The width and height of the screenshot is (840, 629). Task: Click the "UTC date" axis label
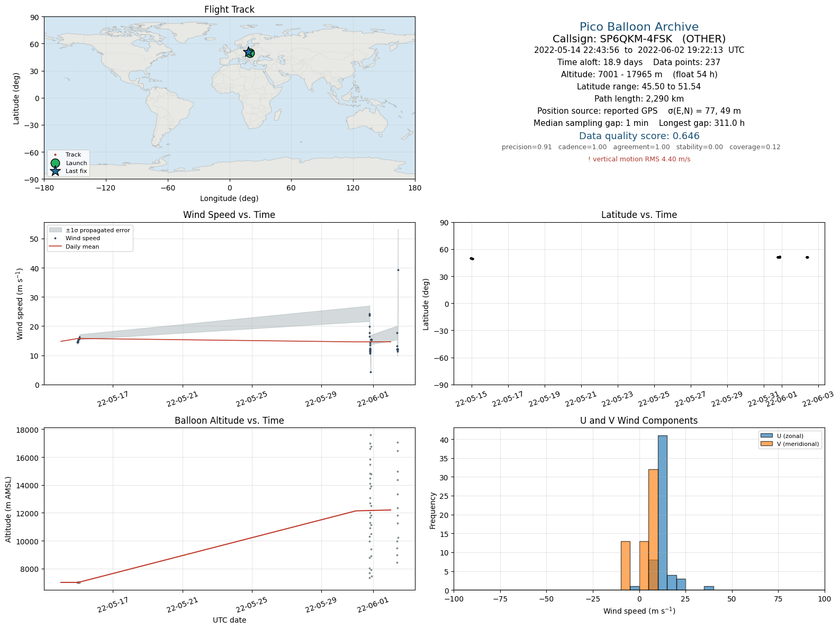tap(229, 620)
